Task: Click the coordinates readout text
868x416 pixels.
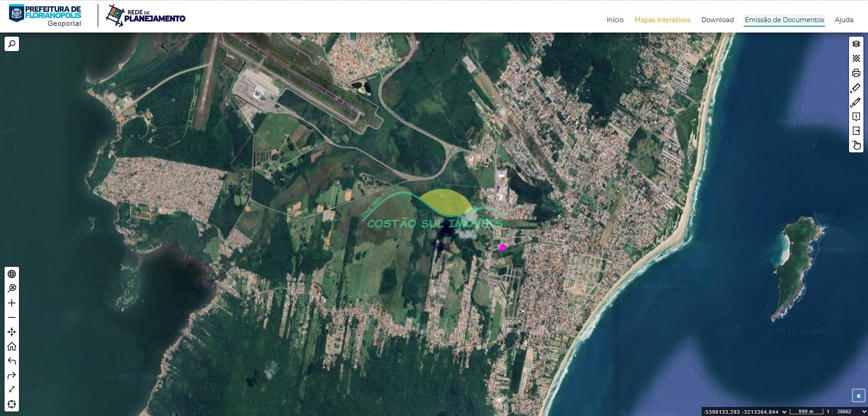Action: 741,412
